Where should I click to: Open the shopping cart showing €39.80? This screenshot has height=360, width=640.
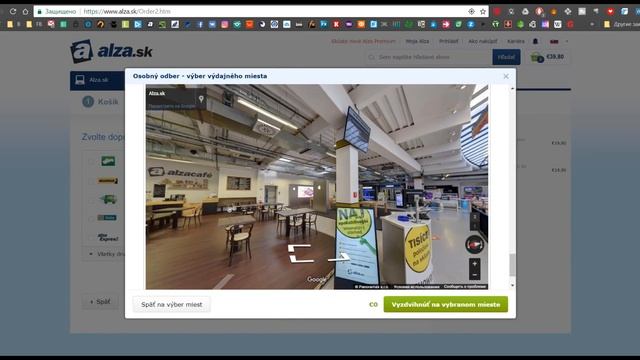pos(547,57)
